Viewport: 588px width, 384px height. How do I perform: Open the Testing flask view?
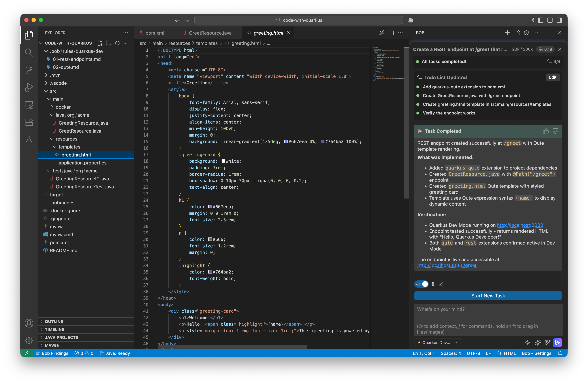point(29,139)
